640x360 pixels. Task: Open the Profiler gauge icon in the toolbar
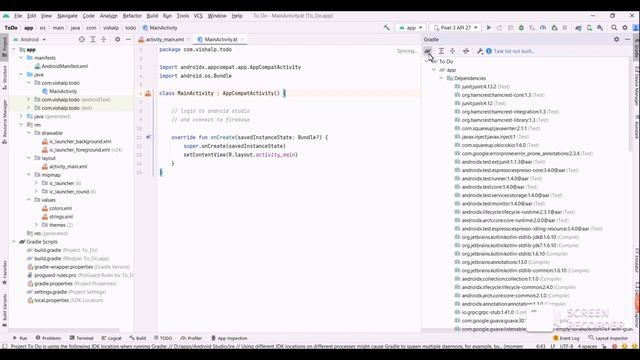pos(543,28)
